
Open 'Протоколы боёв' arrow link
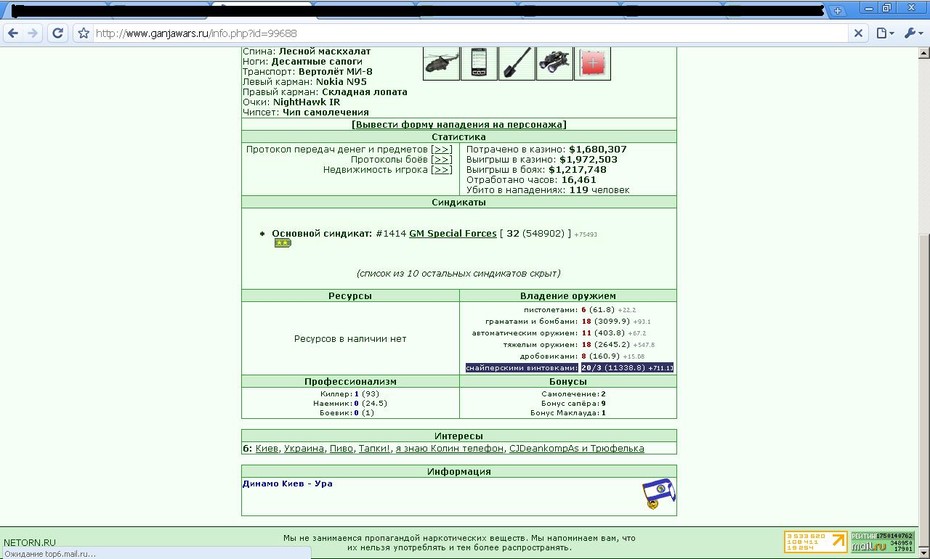[x=441, y=160]
